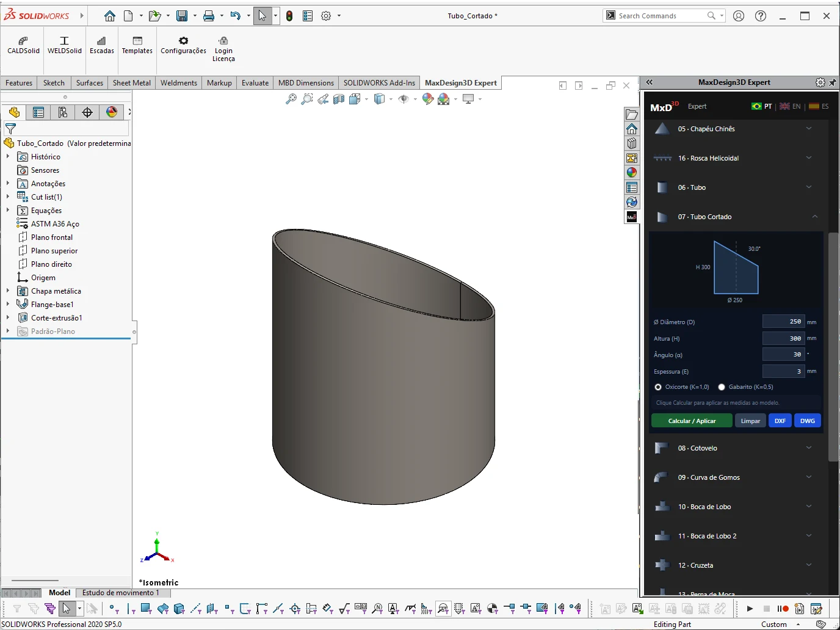Click the Ângulo (α) input field
This screenshot has height=630, width=840.
point(784,355)
